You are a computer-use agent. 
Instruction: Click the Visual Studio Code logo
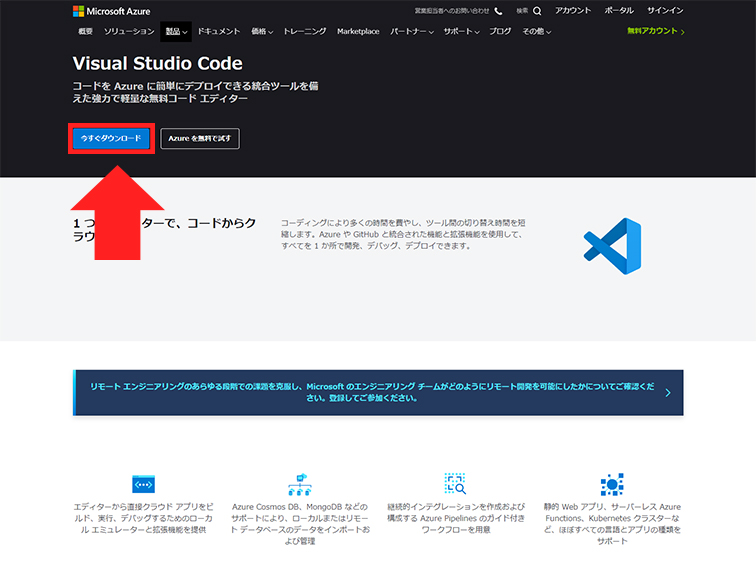coord(612,246)
